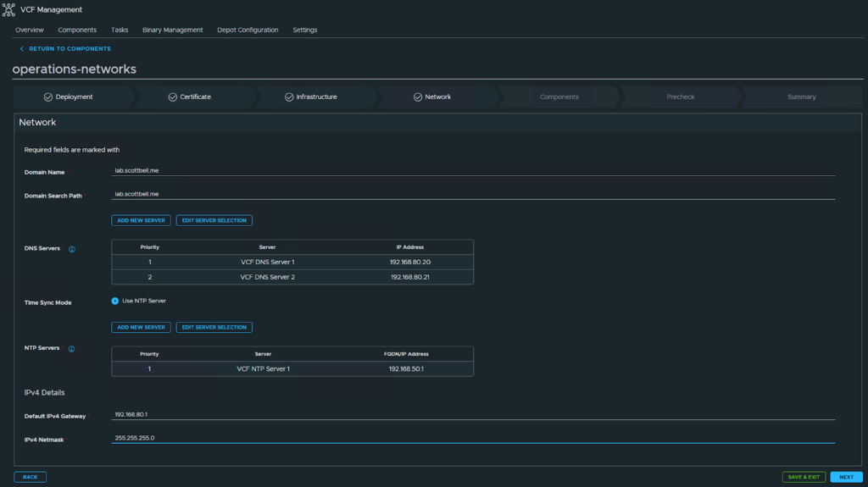This screenshot has height=487, width=868.
Task: Click the VCF NTP Server 1 cell
Action: pyautogui.click(x=263, y=369)
